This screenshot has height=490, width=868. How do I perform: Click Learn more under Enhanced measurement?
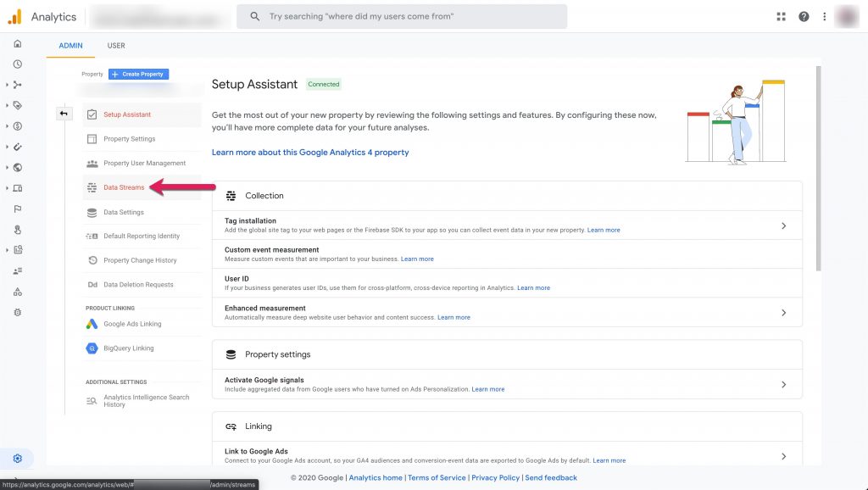click(453, 317)
